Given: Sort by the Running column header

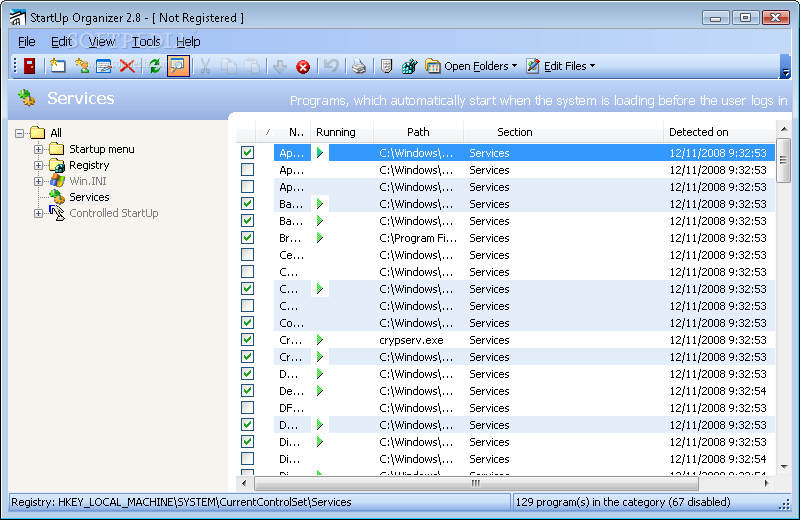Looking at the screenshot, I should click(x=342, y=132).
